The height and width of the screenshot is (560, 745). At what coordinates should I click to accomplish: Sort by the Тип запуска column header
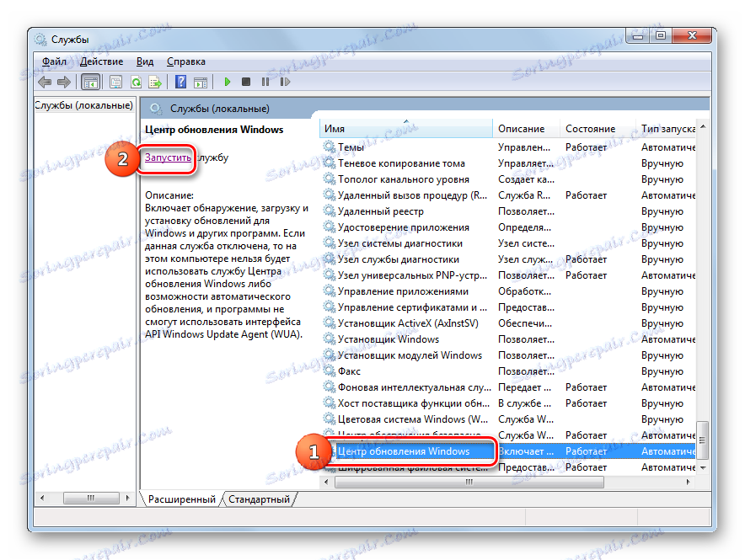(x=666, y=129)
